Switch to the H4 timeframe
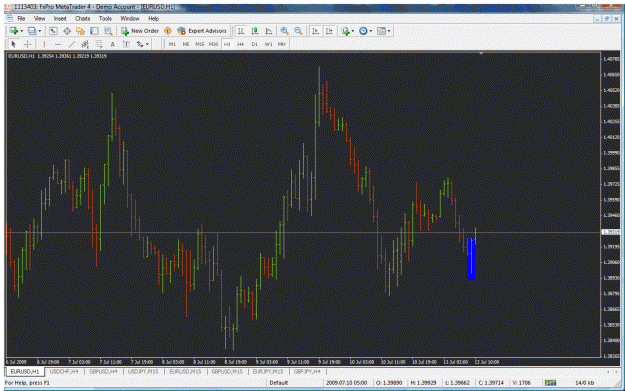The image size is (625, 391). point(241,44)
